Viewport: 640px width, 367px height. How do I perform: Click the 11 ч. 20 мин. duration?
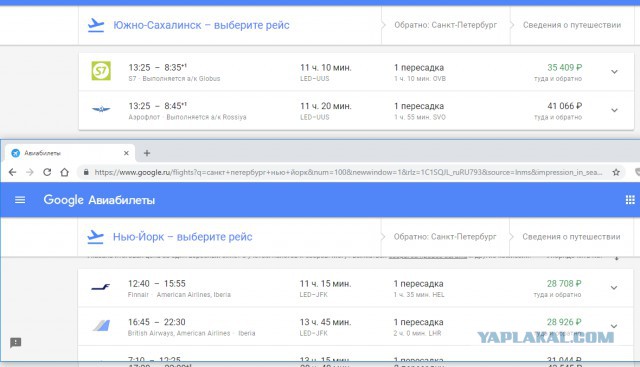coord(326,106)
